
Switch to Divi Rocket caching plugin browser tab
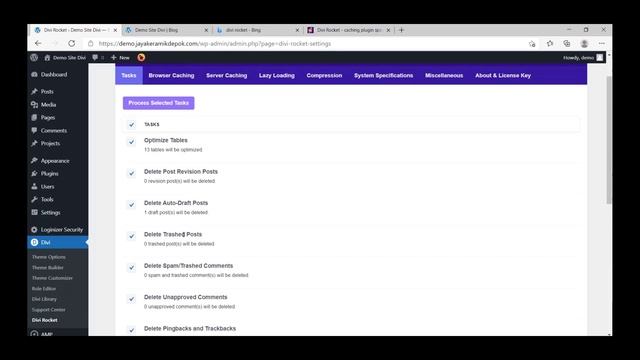click(x=348, y=30)
